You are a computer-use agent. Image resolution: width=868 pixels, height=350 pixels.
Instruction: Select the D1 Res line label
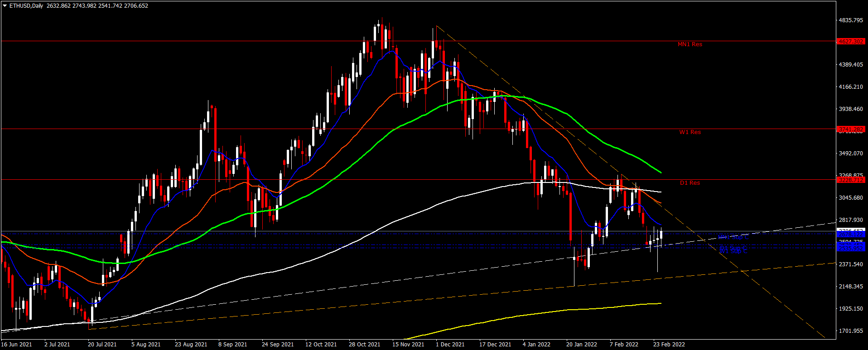(x=690, y=183)
